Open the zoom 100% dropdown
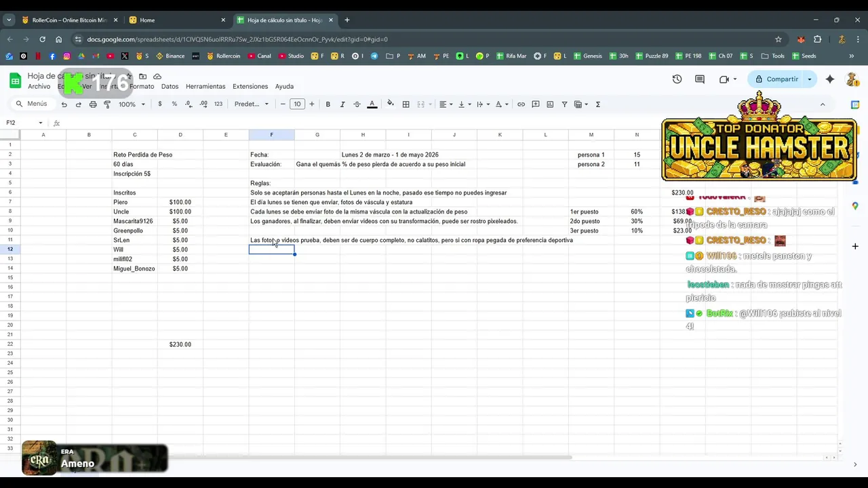 132,104
